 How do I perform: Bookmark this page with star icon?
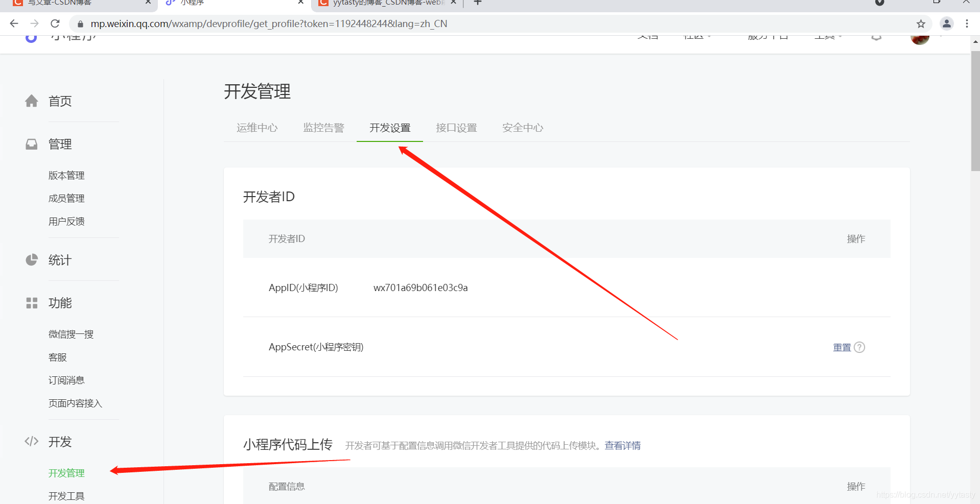[x=921, y=23]
